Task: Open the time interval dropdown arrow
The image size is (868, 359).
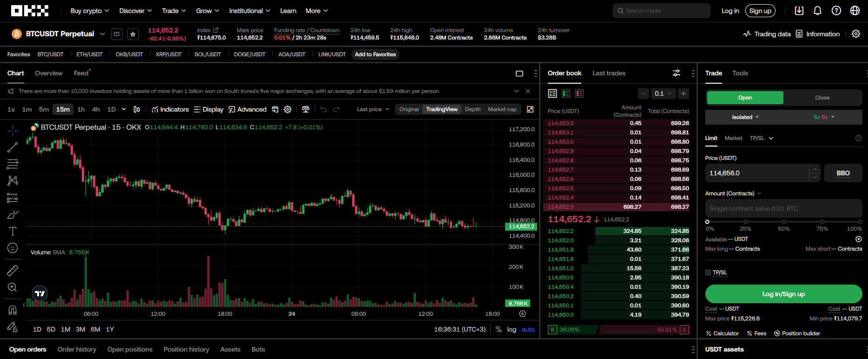Action: 124,109
